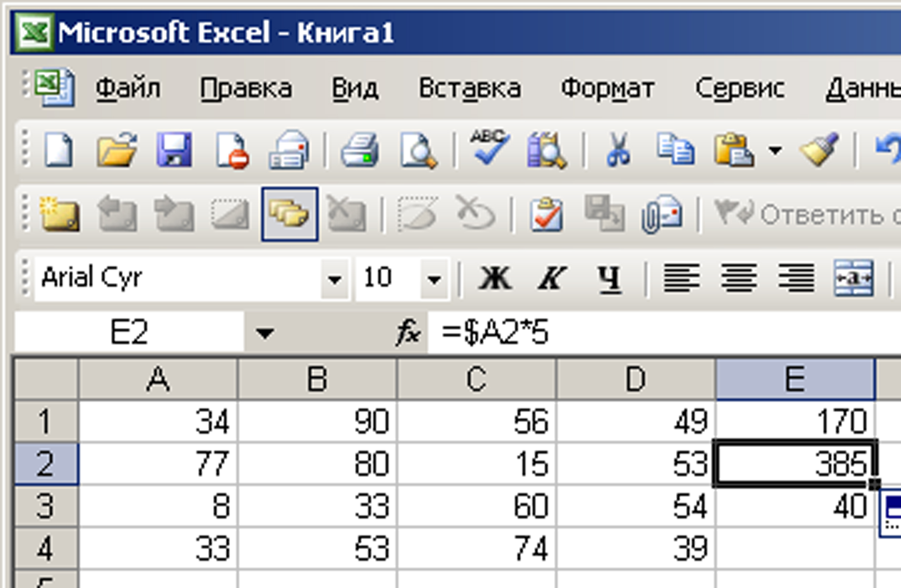
Task: Expand the font size 10 dropdown
Action: coord(434,279)
